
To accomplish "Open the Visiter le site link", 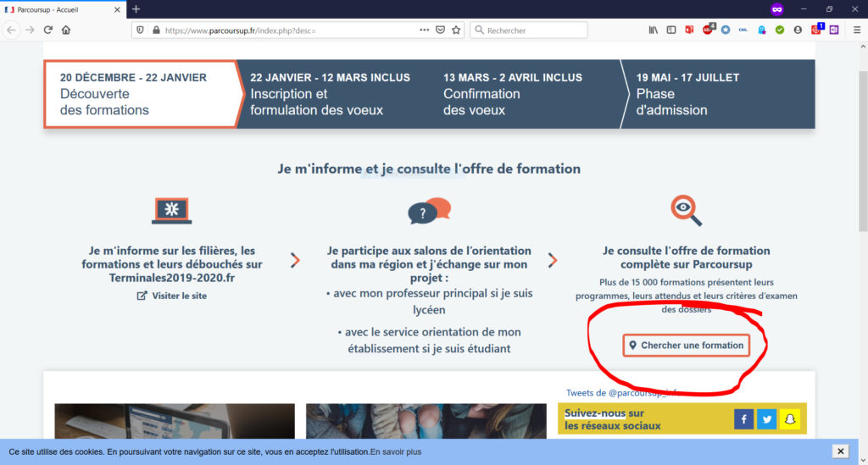I will (x=171, y=296).
